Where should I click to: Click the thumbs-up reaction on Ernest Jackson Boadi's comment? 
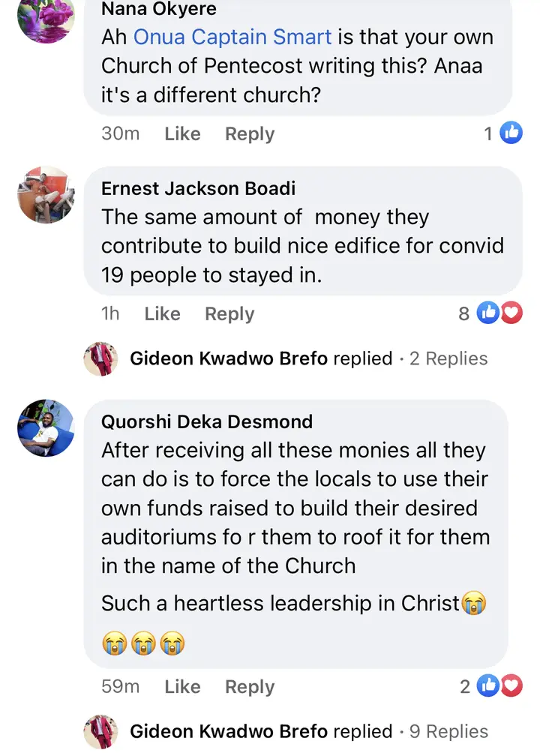pyautogui.click(x=488, y=313)
